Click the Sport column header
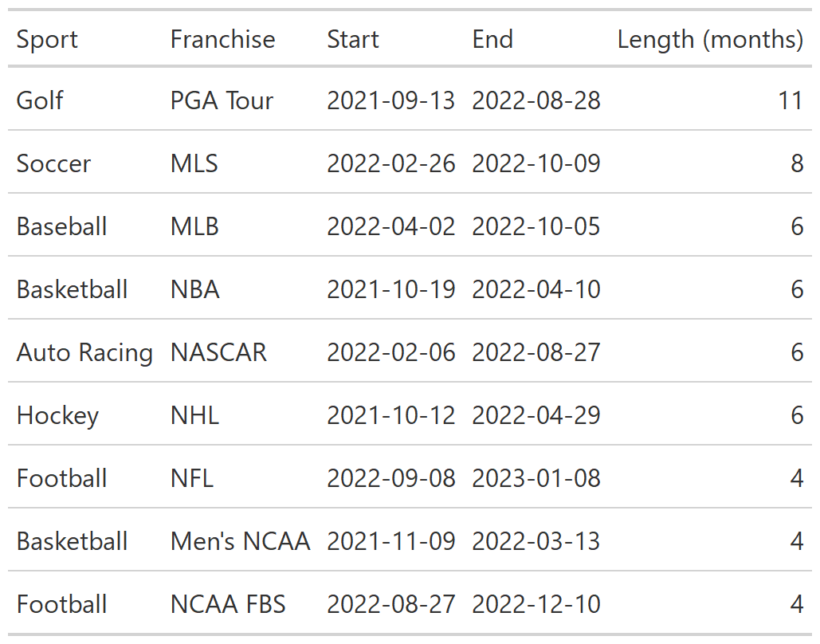Screen dimensions: 820x644 [x=47, y=39]
